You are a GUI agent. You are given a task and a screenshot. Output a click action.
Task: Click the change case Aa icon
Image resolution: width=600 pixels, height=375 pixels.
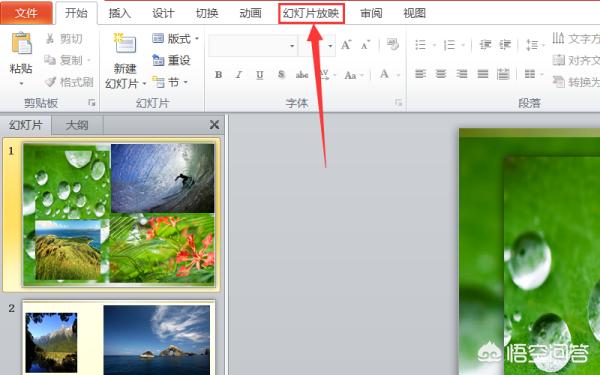(x=350, y=75)
